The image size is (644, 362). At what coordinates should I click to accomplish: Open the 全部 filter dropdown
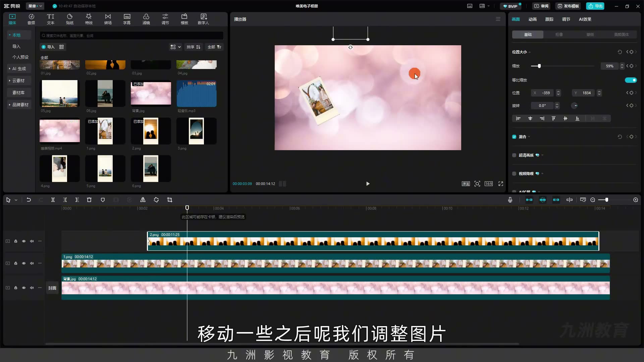pyautogui.click(x=214, y=47)
